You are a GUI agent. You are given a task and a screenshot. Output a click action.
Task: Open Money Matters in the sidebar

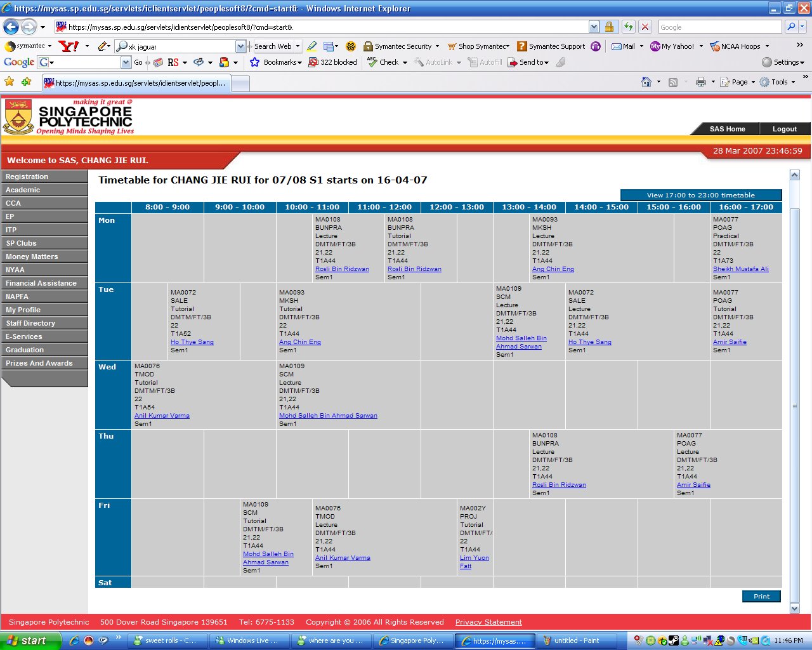44,256
